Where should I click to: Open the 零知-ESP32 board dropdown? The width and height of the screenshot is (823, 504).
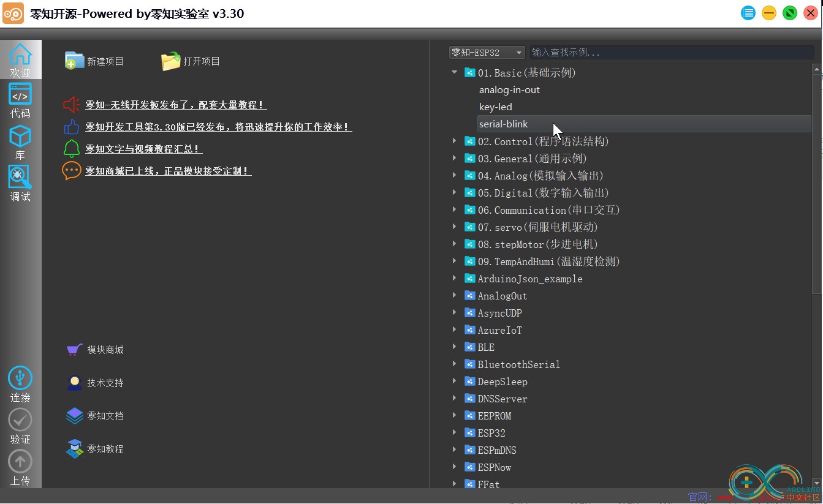(x=487, y=53)
